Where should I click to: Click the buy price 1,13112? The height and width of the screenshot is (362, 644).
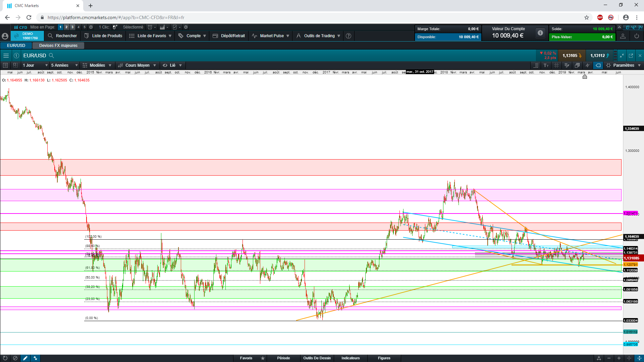598,56
